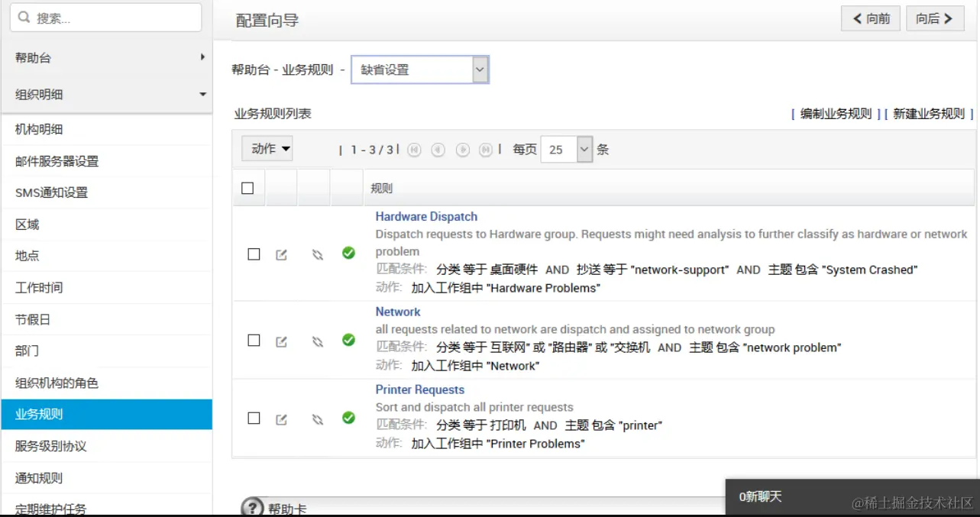Image resolution: width=980 pixels, height=517 pixels.
Task: Click the first page pagination icon
Action: coord(412,150)
